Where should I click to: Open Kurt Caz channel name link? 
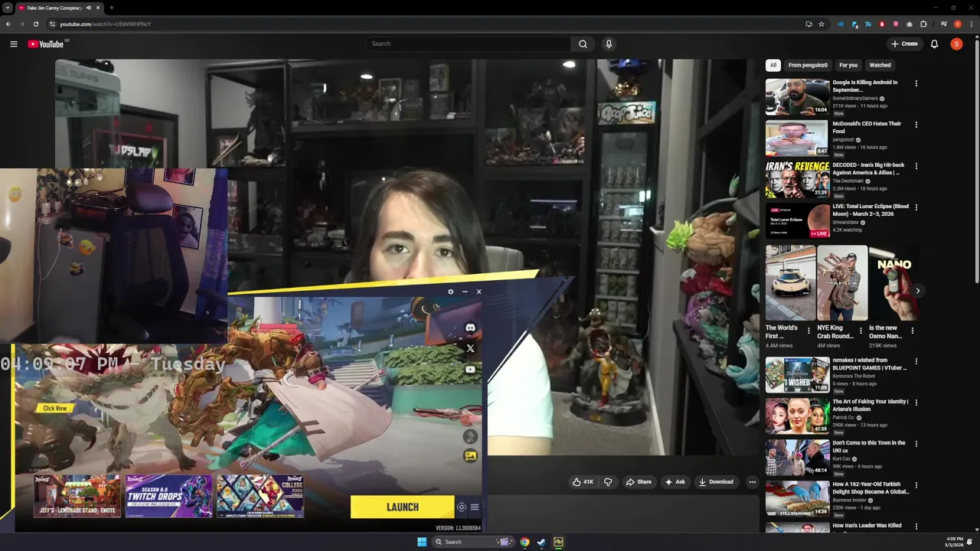(841, 459)
